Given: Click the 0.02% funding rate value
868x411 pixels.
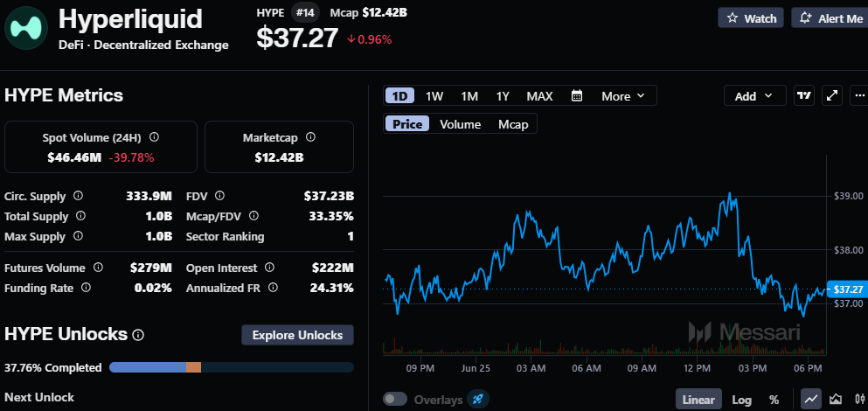Looking at the screenshot, I should coord(153,288).
